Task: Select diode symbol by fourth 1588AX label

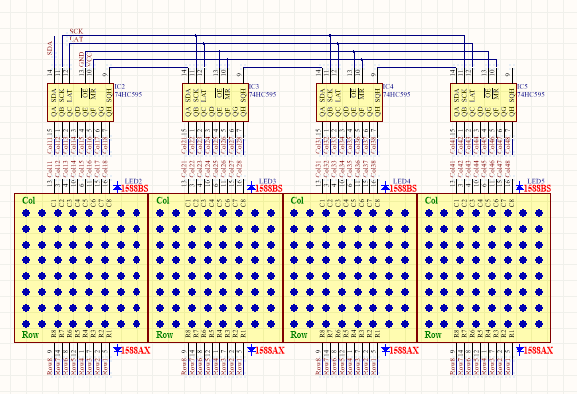Action: (520, 350)
